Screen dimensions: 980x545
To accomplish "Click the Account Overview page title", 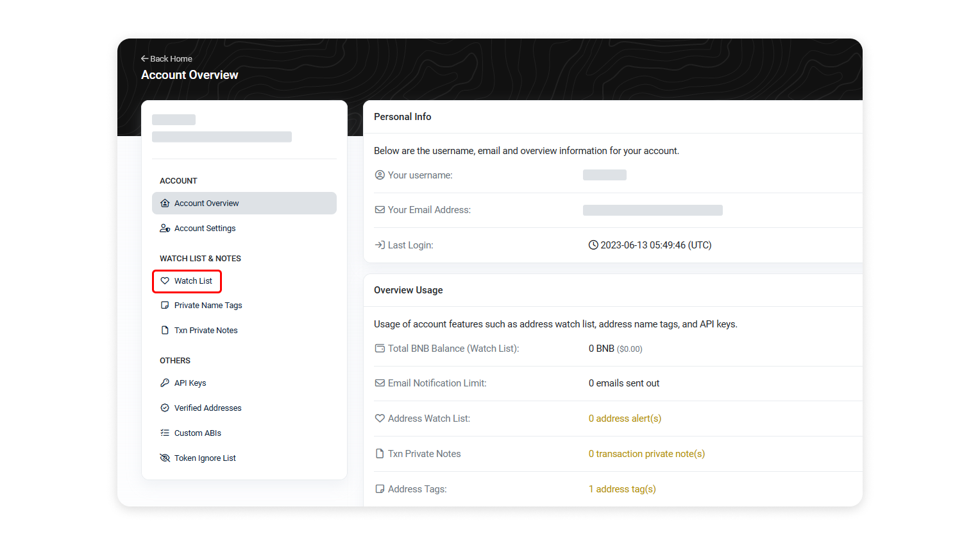I will [190, 75].
